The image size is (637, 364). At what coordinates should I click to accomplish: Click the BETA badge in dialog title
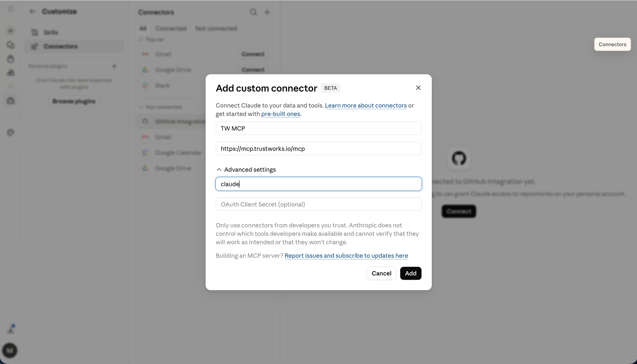coord(330,88)
